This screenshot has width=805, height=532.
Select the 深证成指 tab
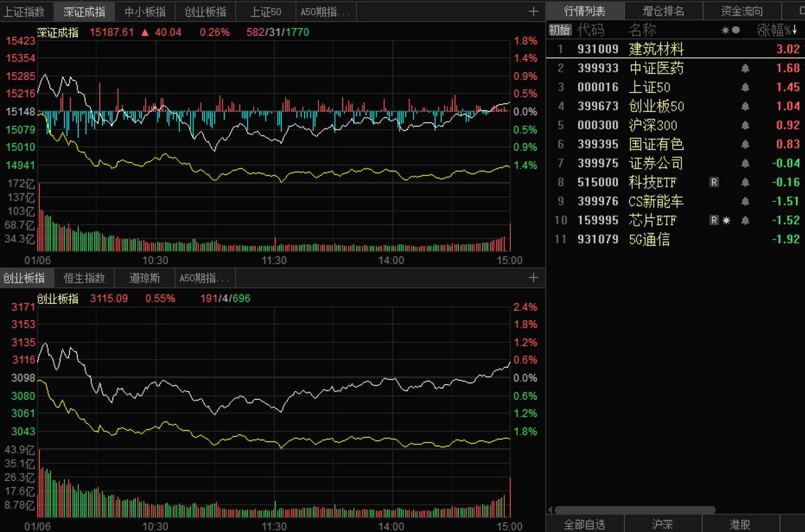(x=84, y=11)
